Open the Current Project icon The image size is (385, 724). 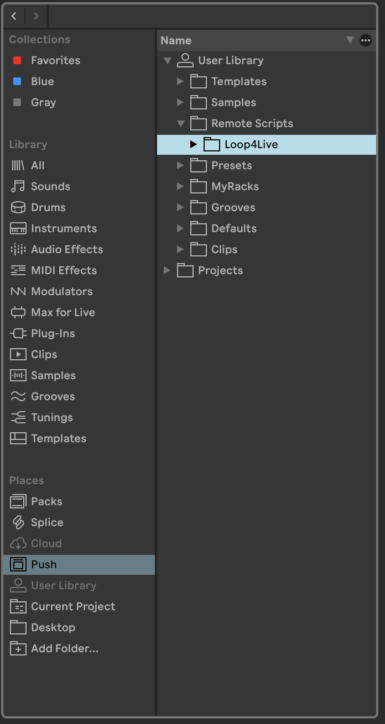click(x=18, y=607)
